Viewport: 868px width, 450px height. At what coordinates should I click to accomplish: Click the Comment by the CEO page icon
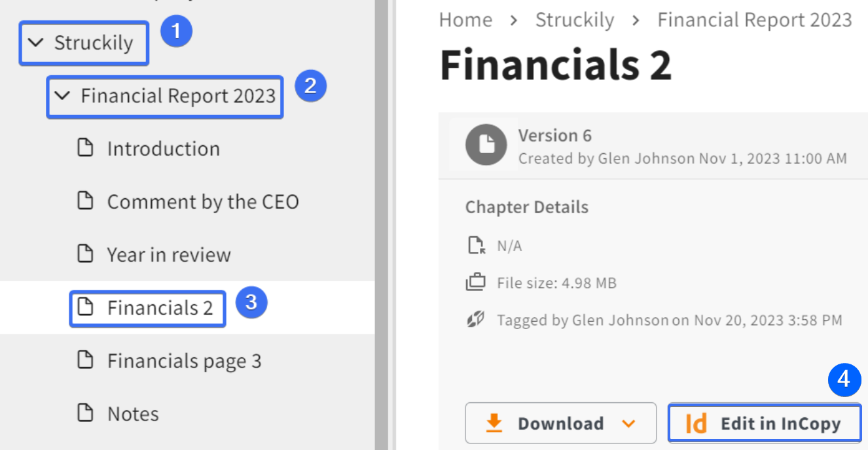85,201
